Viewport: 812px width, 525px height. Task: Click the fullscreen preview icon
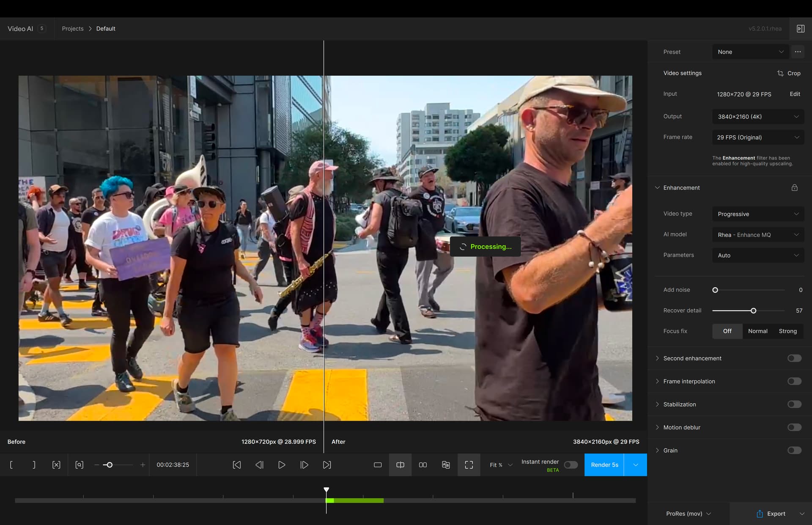pyautogui.click(x=469, y=465)
